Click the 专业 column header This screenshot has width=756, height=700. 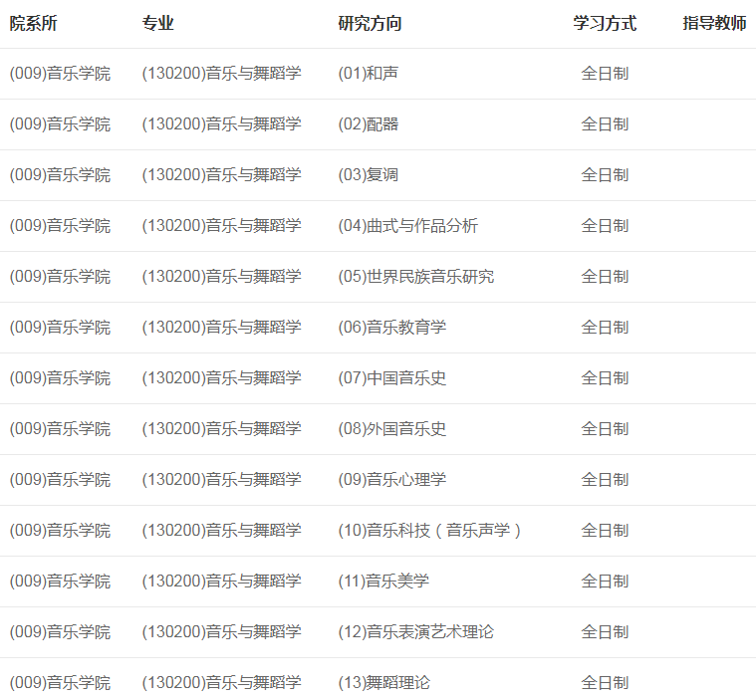[157, 24]
